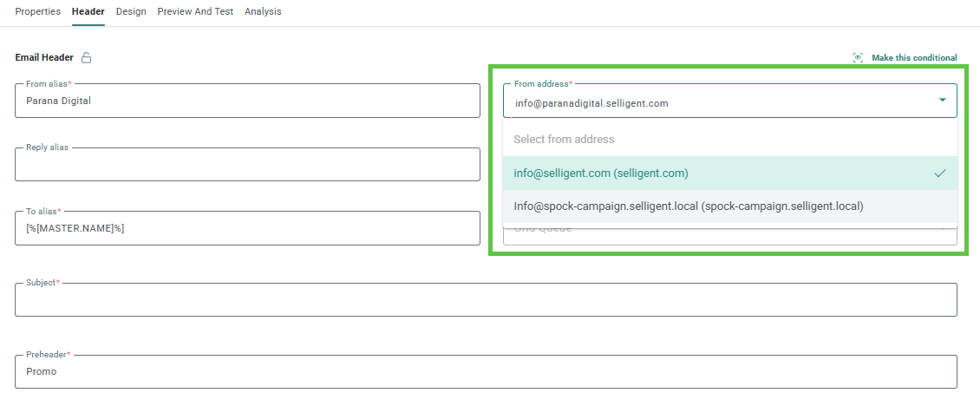Focus the Reply alias text field
This screenshot has width=980, height=419.
[x=247, y=165]
